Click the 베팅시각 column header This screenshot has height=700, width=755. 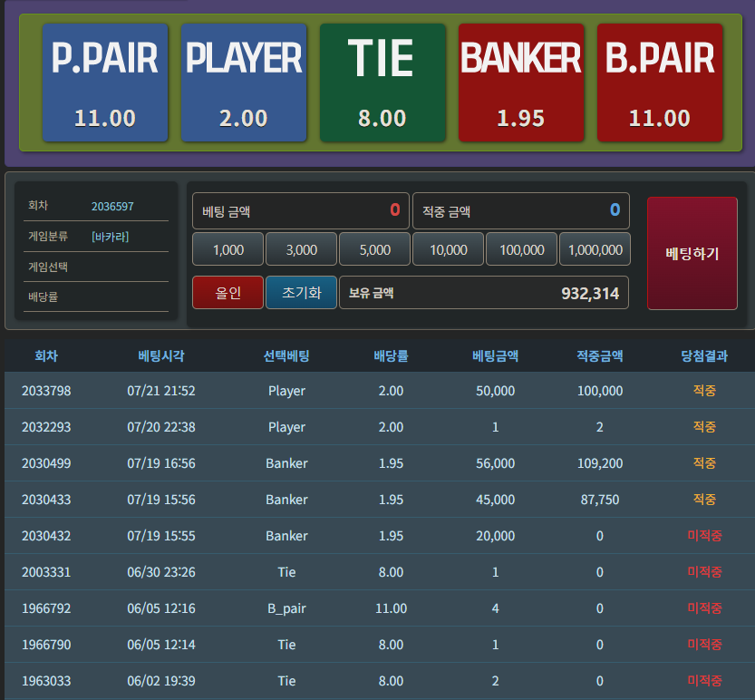[161, 356]
